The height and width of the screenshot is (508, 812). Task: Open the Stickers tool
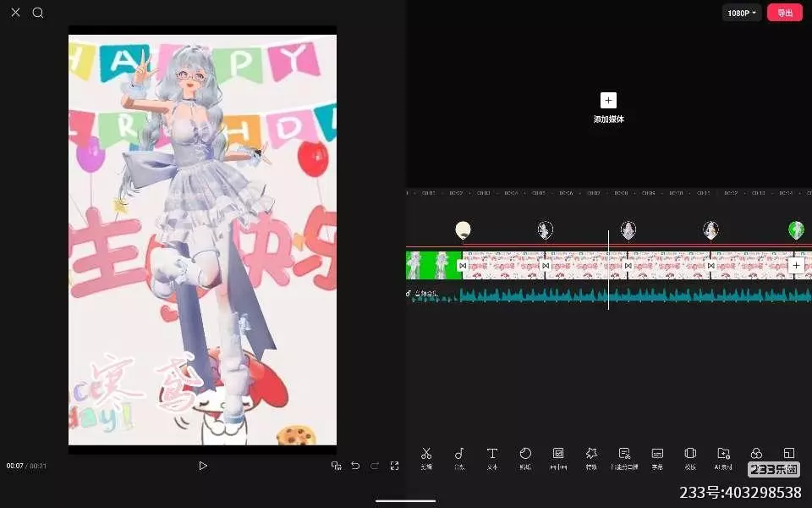tap(524, 455)
